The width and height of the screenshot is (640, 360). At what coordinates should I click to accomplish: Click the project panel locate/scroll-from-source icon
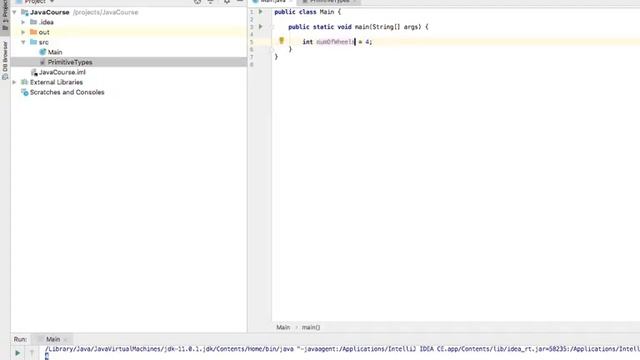[x=198, y=2]
